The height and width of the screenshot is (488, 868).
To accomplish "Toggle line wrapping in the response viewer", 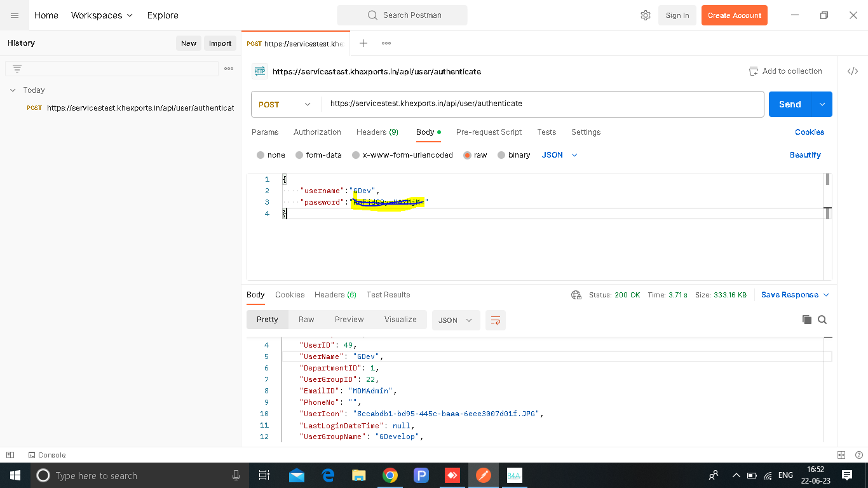I will tap(496, 320).
